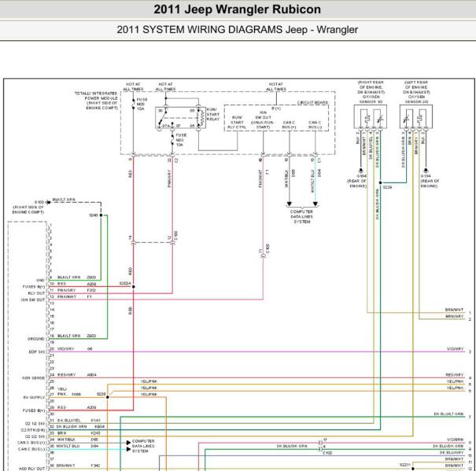Click the 'S240' splice label
Viewport: 476px width, 471px height.
94,215
